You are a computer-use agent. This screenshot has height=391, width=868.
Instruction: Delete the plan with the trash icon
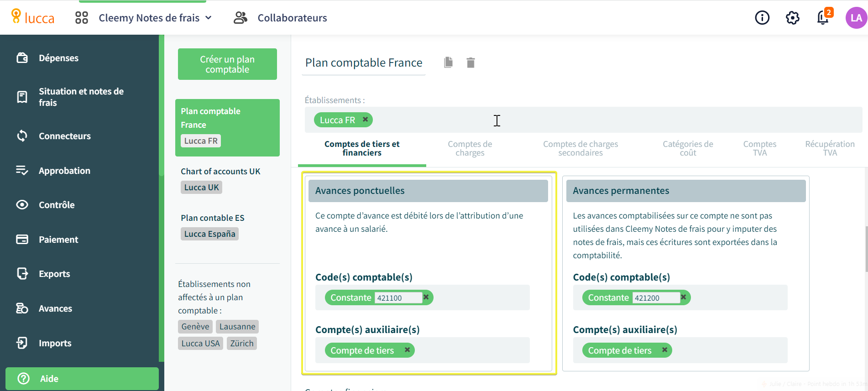coord(471,63)
